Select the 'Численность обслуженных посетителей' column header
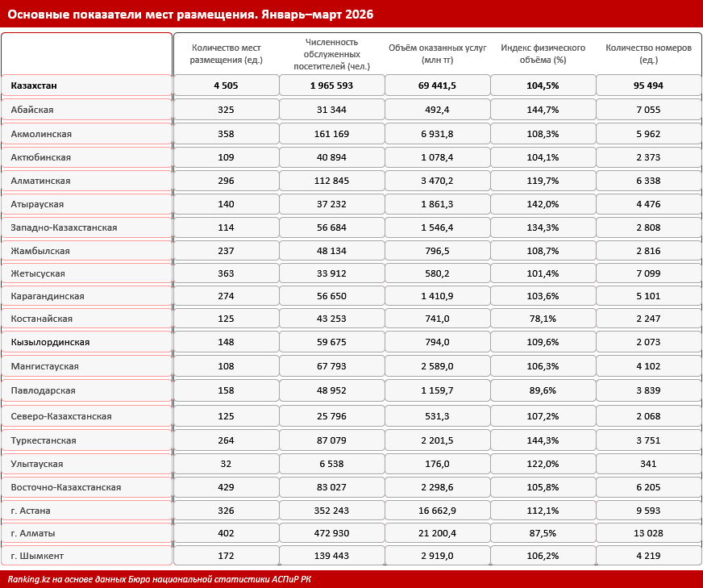Screen dimensions: 703x588 click(x=332, y=54)
